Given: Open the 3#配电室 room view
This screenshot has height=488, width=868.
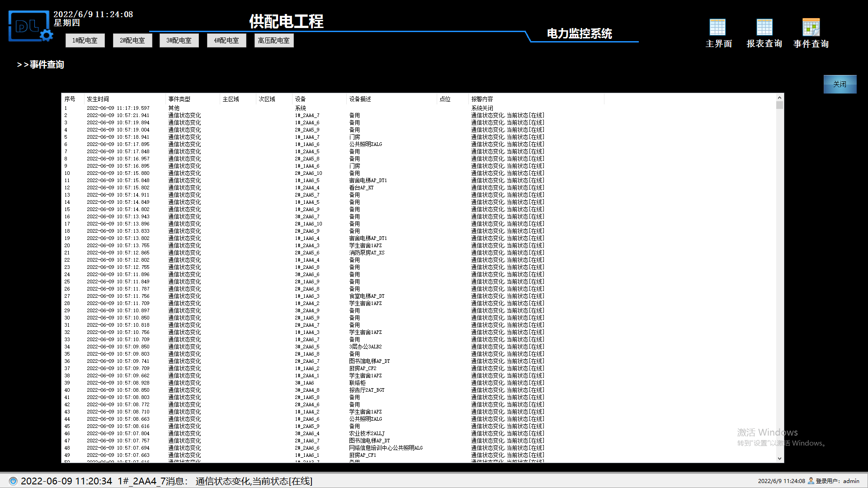Looking at the screenshot, I should click(x=179, y=41).
